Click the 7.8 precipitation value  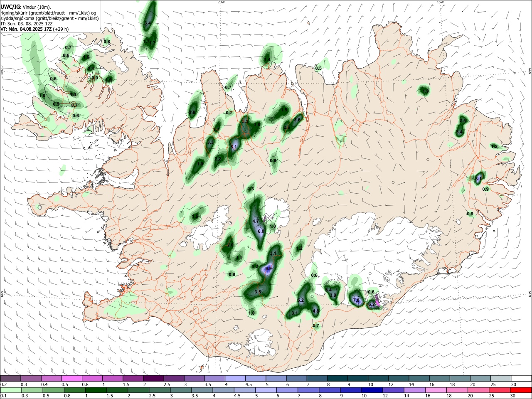[x=356, y=300]
